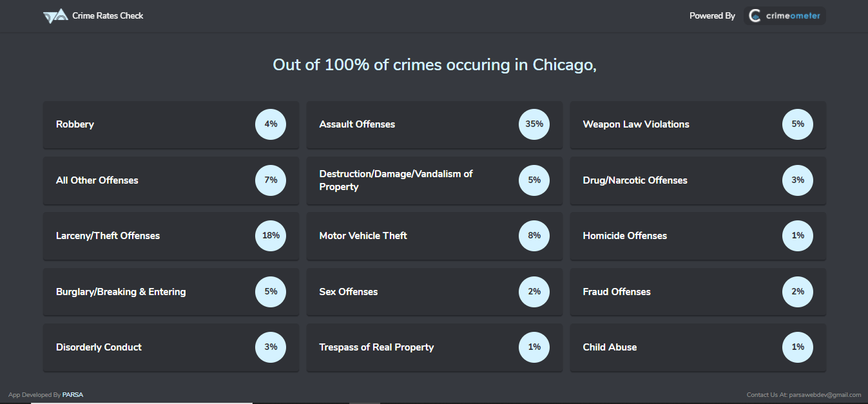The image size is (868, 404).
Task: Select the Burglary/Breaking & Entering card
Action: (x=171, y=292)
